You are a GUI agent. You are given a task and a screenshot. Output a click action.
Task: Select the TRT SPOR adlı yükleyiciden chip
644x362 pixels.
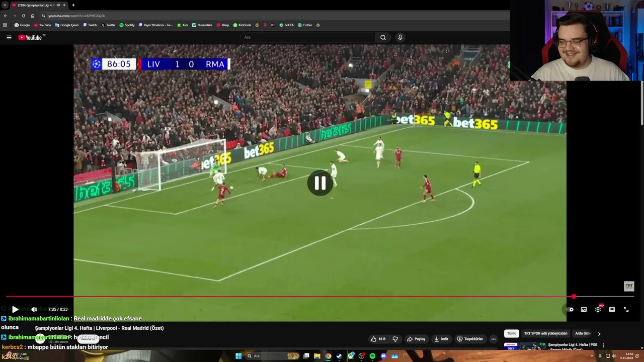click(x=545, y=333)
